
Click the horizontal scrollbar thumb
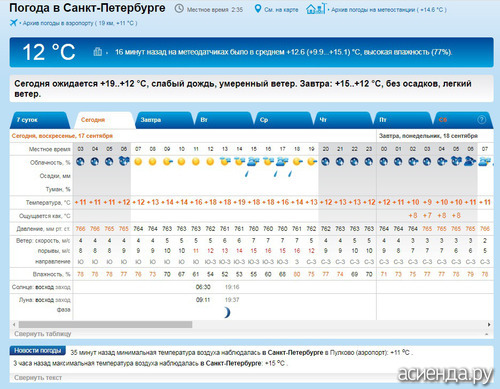(105, 324)
